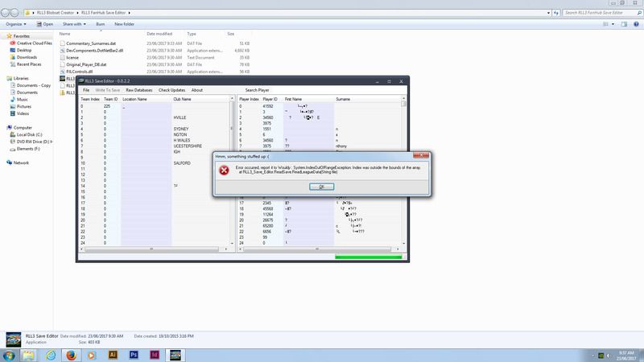Click the team table horizontal scrollbar
Image resolution: width=644 pixels, height=362 pixels.
155,249
